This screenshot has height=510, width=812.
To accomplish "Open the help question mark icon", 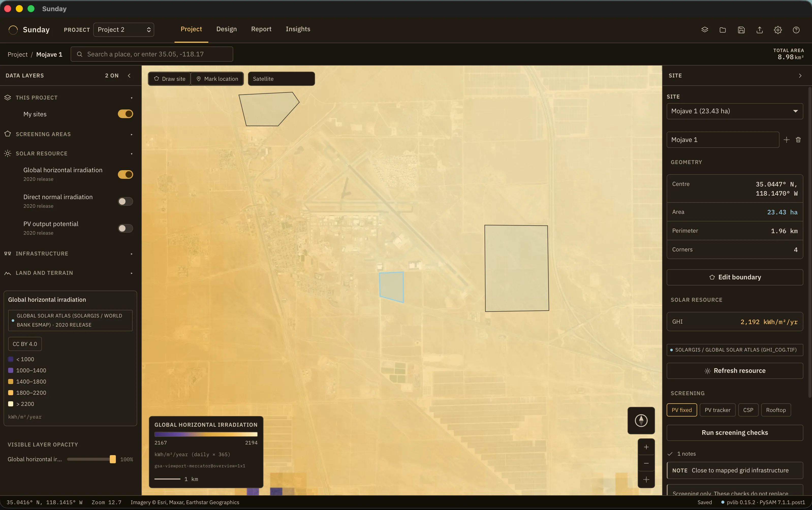I will [x=796, y=30].
